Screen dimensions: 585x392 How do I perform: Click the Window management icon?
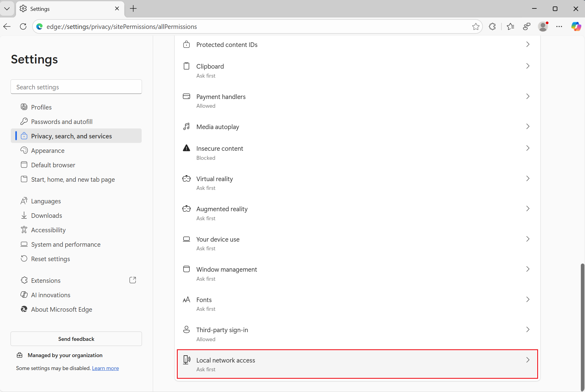186,269
